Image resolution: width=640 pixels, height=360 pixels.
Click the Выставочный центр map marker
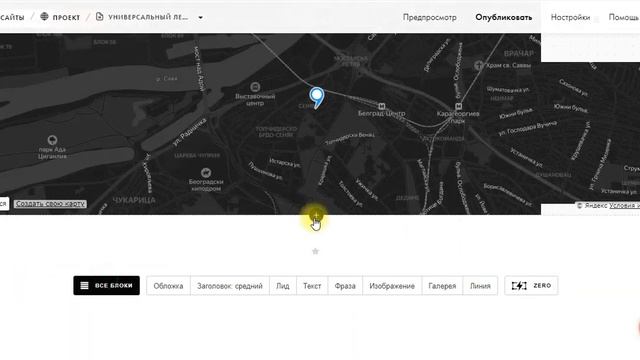point(255,87)
